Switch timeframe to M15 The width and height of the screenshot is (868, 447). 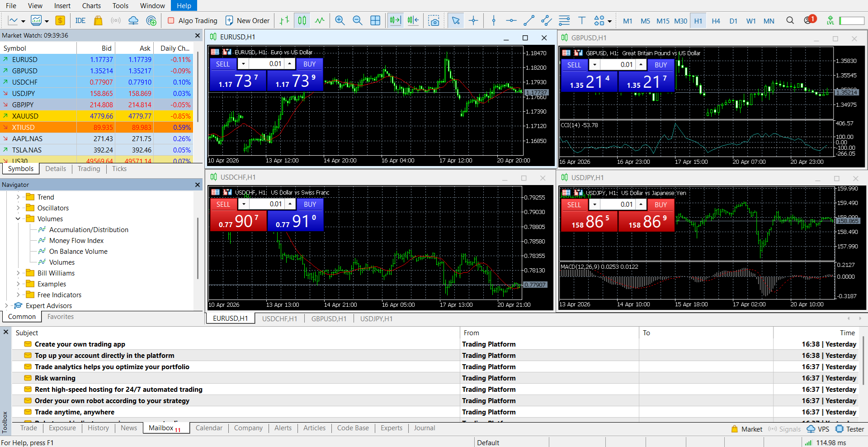point(663,21)
